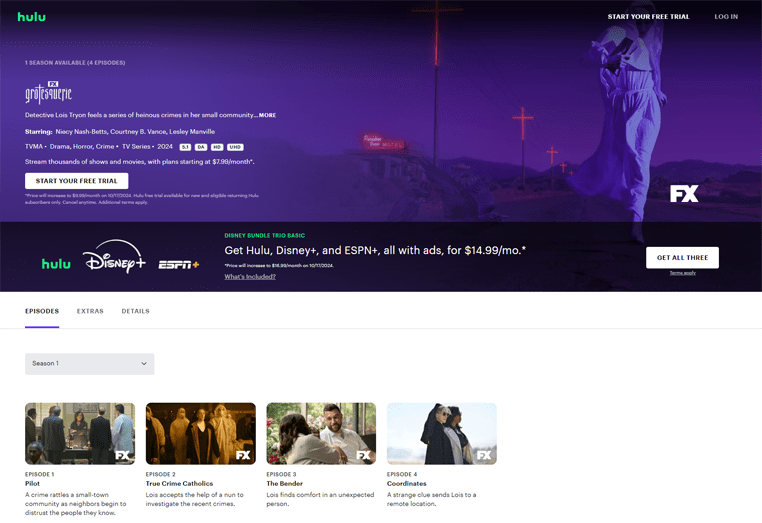The width and height of the screenshot is (762, 523).
Task: Click the Log In link
Action: tap(726, 17)
